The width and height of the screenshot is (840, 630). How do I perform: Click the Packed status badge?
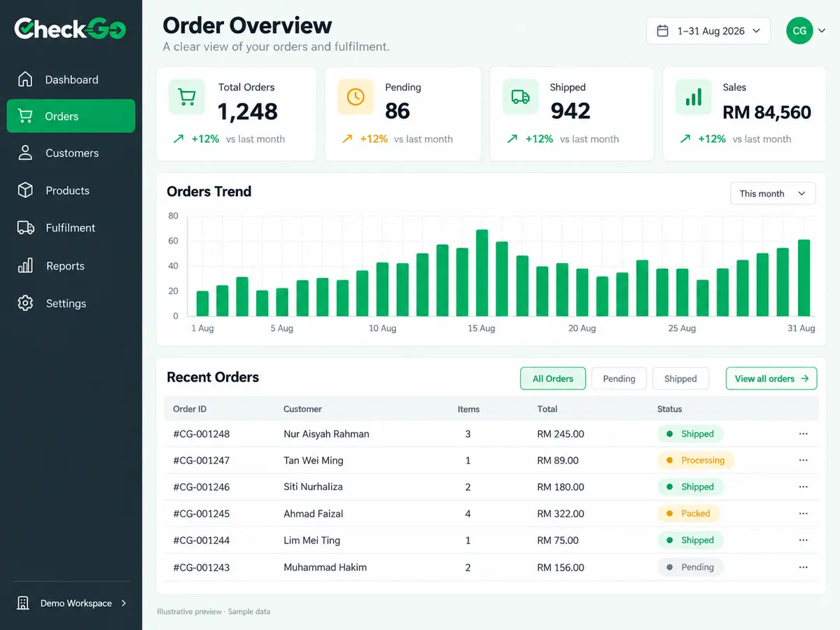[688, 513]
